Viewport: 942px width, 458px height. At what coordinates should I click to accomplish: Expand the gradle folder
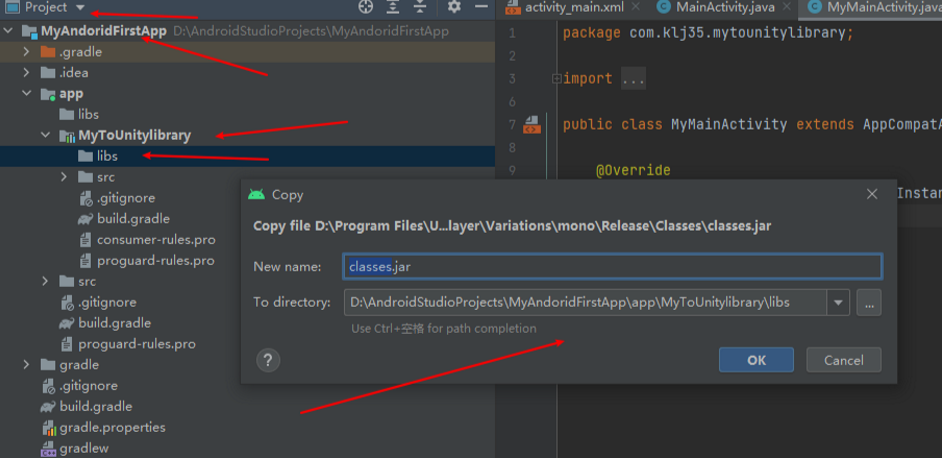26,365
